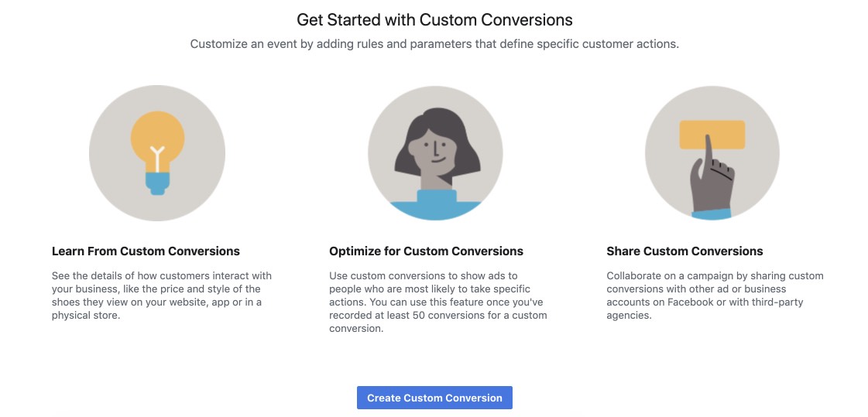The height and width of the screenshot is (417, 868).
Task: Click the woman avatar illustration
Action: pyautogui.click(x=435, y=153)
